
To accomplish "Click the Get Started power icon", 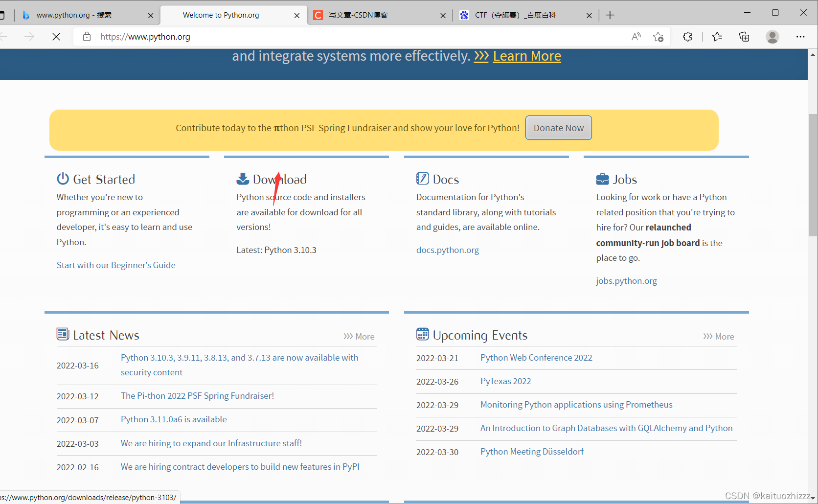I will [x=63, y=179].
